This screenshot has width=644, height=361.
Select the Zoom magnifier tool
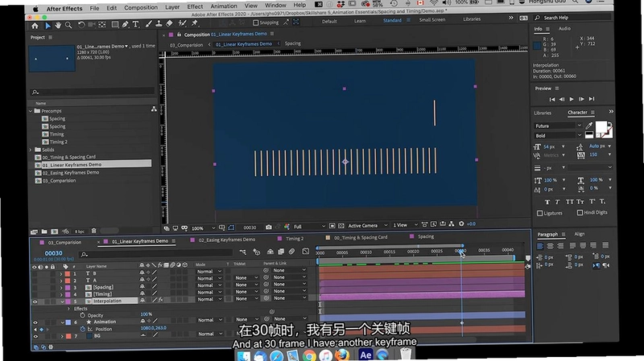click(68, 26)
